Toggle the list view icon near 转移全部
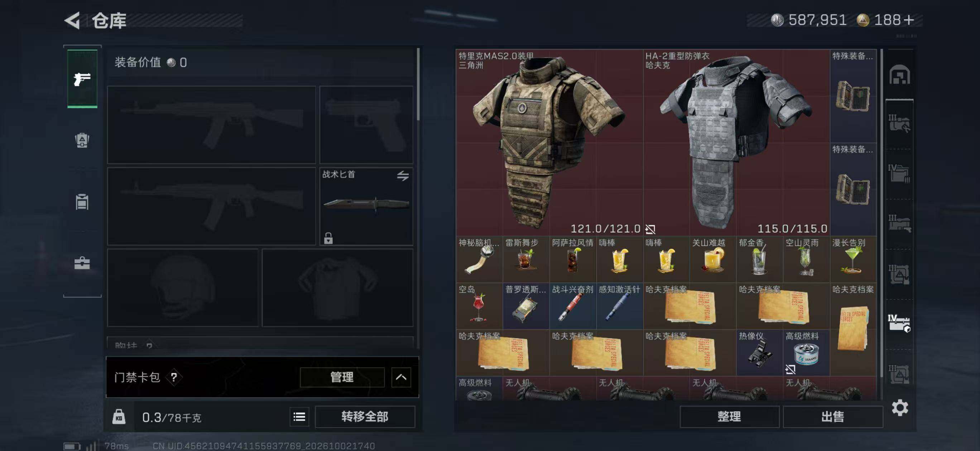Image resolution: width=980 pixels, height=451 pixels. point(299,417)
